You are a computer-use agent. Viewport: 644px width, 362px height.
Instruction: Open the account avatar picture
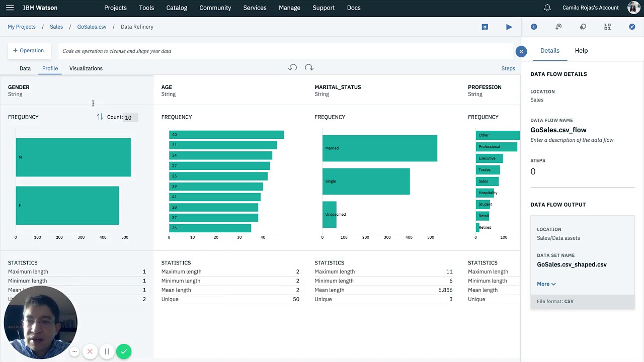coord(634,8)
